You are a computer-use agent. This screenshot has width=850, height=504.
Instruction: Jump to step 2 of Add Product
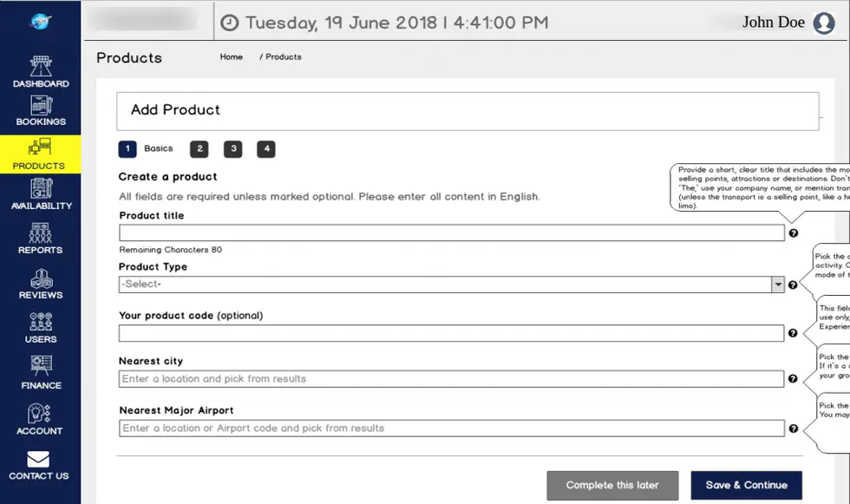point(199,149)
